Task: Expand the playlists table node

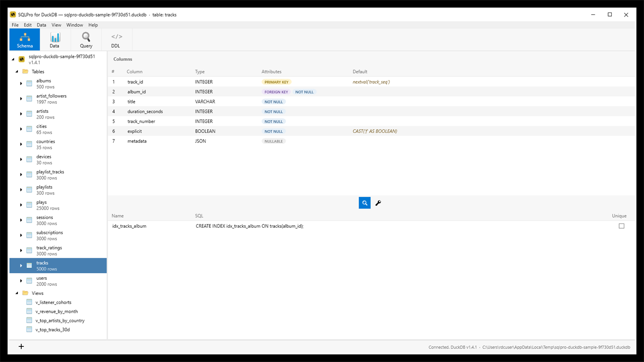Action: pos(21,190)
